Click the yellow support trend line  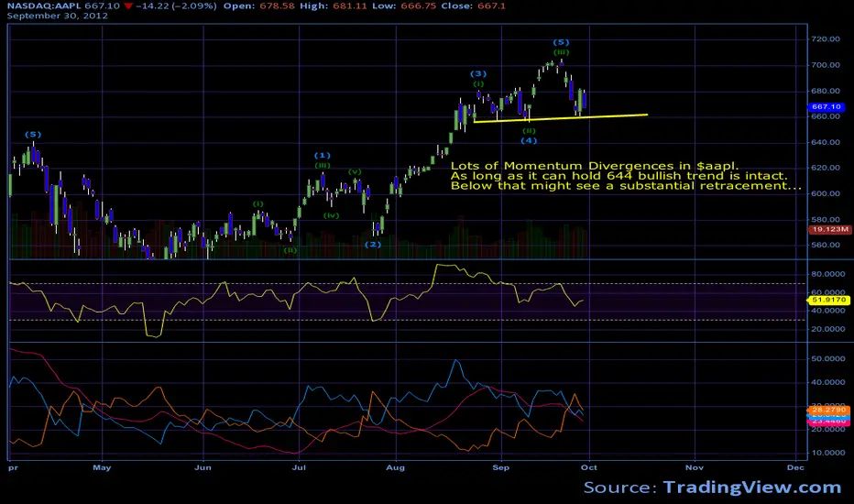[561, 118]
